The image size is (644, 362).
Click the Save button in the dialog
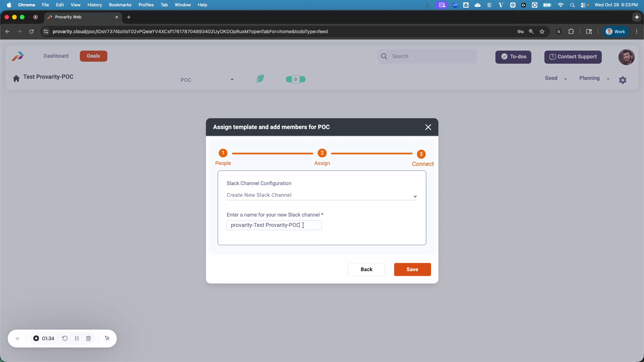click(412, 269)
